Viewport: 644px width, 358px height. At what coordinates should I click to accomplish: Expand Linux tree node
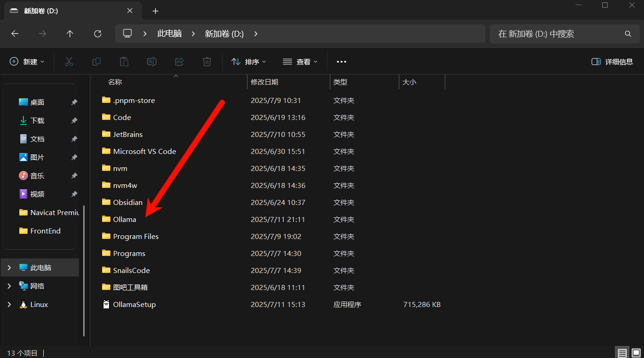[9, 304]
